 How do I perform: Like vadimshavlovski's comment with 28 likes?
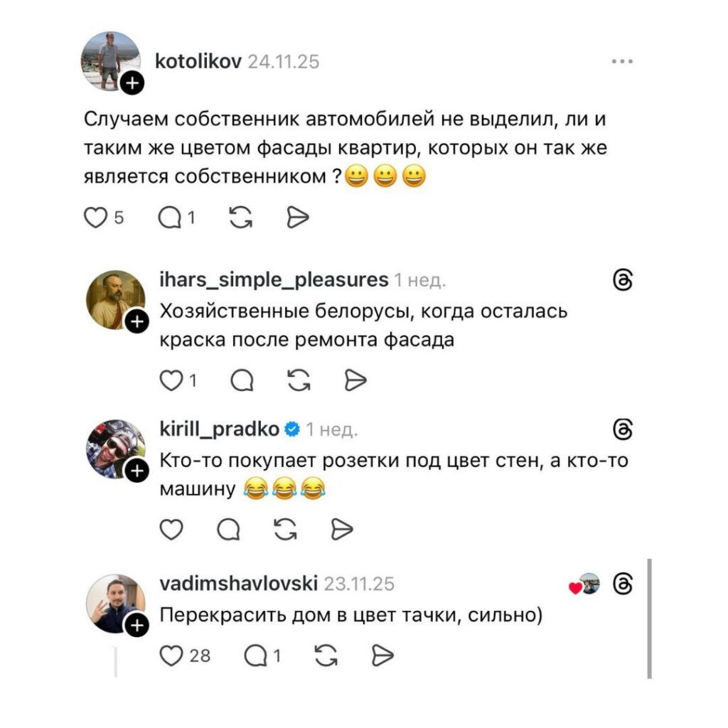(171, 655)
